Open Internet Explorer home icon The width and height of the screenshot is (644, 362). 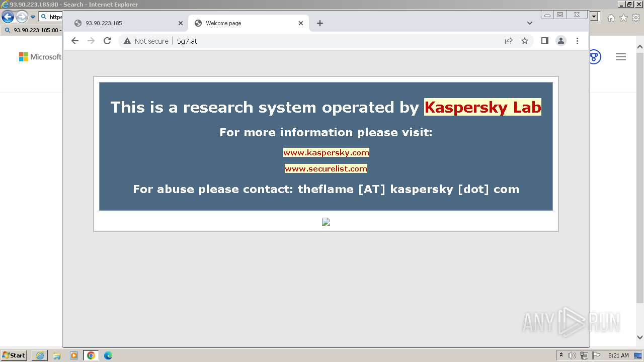(611, 18)
